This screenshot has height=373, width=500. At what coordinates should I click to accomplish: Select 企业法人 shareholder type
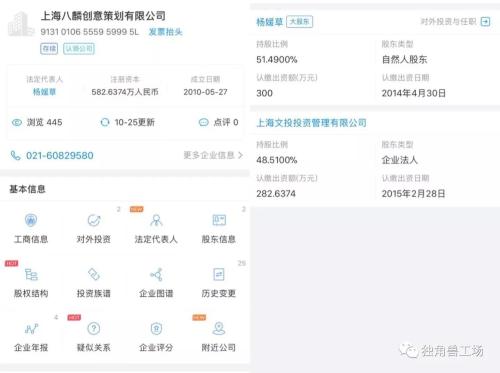400,160
